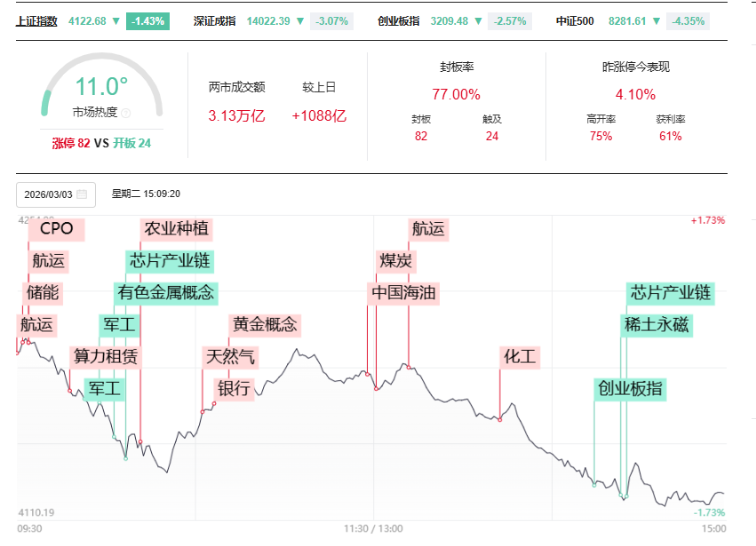756x546 pixels.
Task: Open the date selector showing 2026/03/03
Action: click(x=49, y=194)
